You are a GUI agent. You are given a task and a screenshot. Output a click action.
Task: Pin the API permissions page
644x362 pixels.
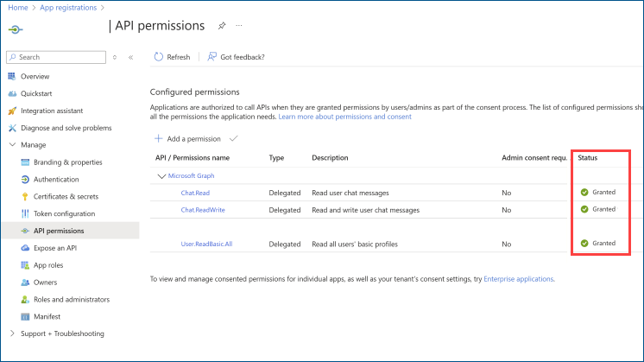tap(222, 26)
